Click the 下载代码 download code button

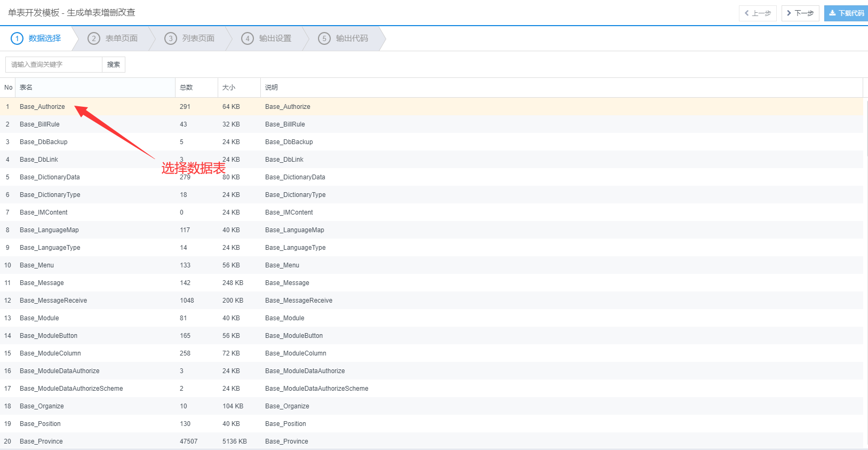846,13
